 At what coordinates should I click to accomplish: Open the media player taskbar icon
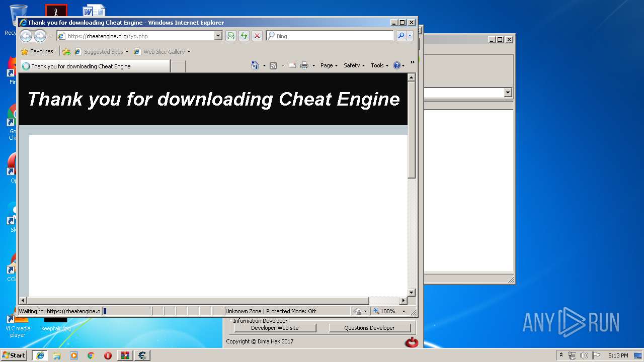point(74,355)
